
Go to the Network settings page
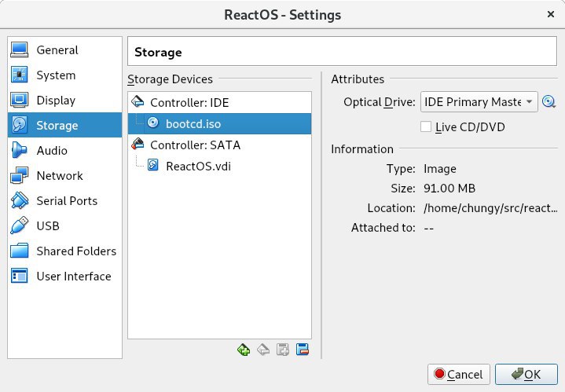point(59,176)
